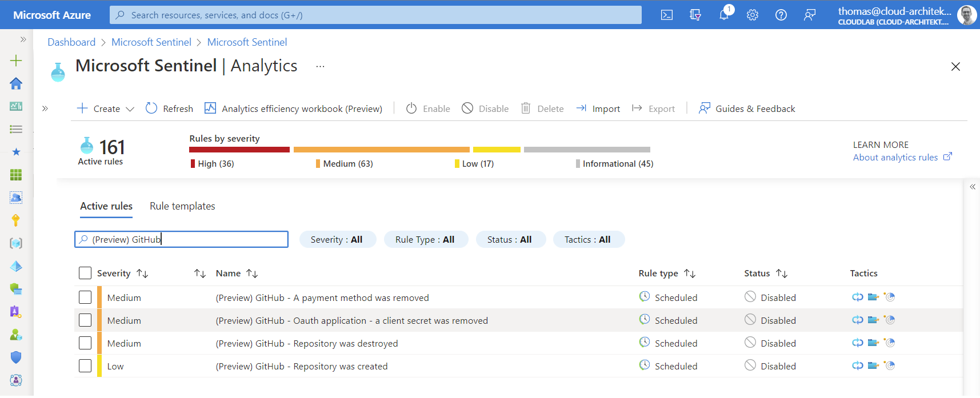Viewport: 980px width, 398px height.
Task: Check the 'Repository was created' rule checkbox
Action: point(85,365)
